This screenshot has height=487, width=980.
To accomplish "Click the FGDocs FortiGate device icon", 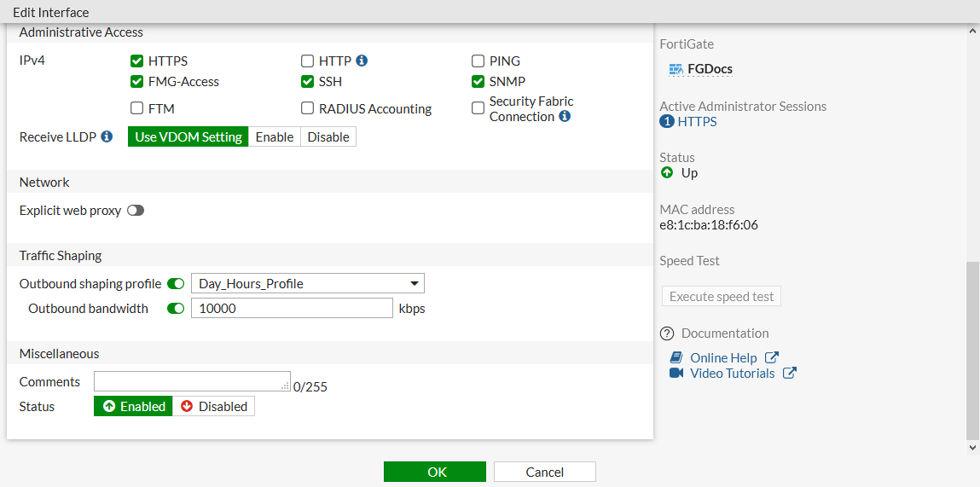I will 676,69.
